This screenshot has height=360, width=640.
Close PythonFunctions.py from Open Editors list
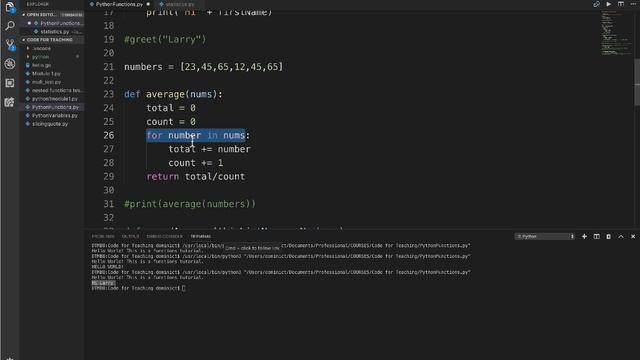click(29, 23)
